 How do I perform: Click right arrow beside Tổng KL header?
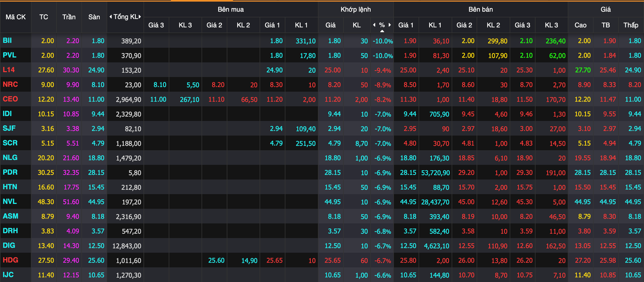140,17
